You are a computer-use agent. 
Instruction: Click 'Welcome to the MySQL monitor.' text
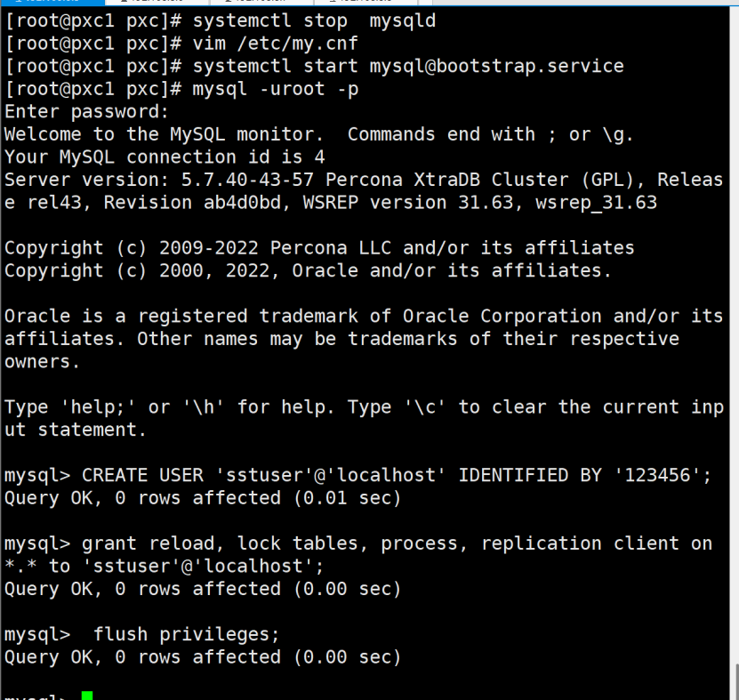click(164, 134)
